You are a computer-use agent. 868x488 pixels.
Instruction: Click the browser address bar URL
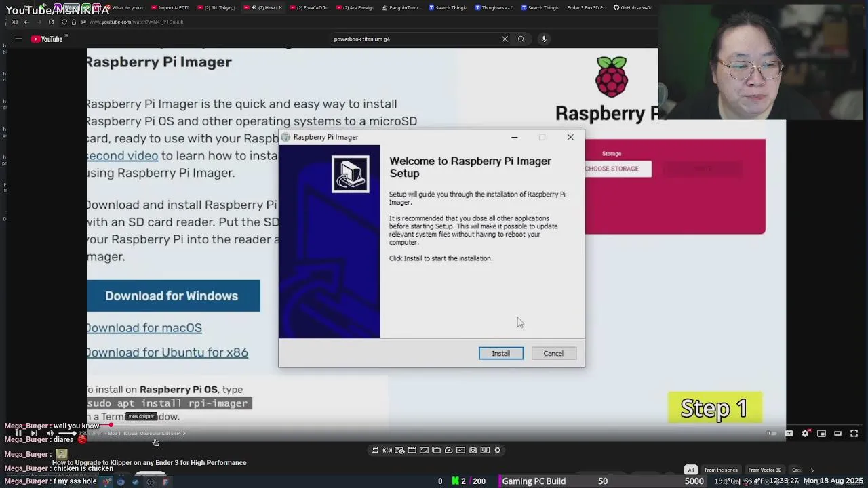[x=136, y=22]
